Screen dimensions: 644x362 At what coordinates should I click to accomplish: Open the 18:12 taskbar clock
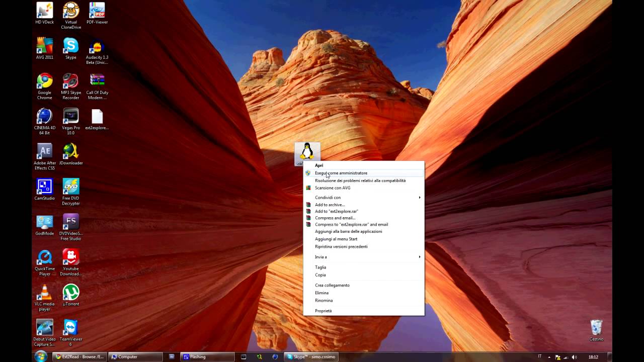point(593,357)
